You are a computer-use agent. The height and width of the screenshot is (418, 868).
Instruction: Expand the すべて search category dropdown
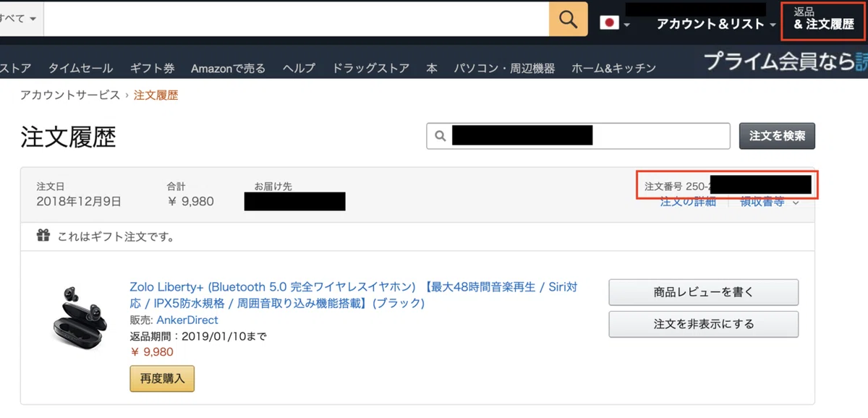point(18,19)
